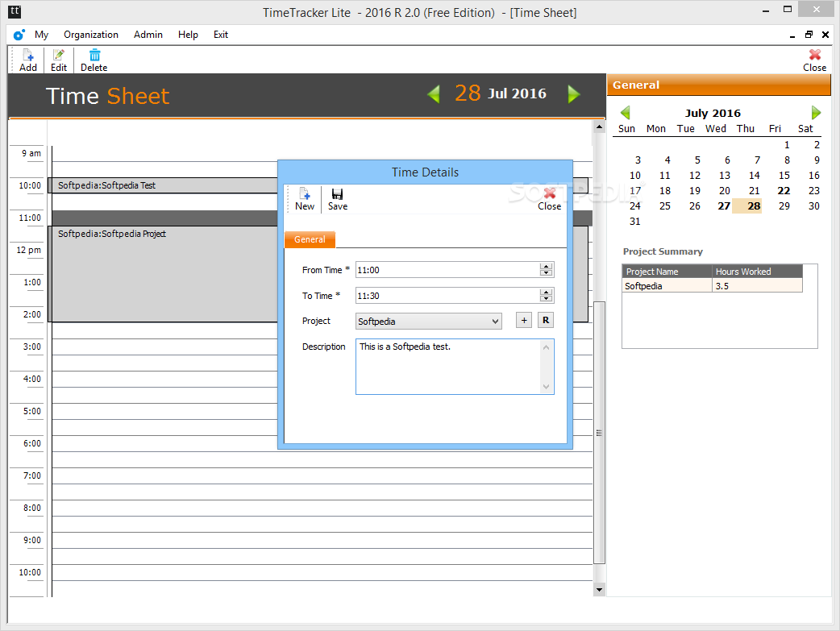Image resolution: width=840 pixels, height=631 pixels.
Task: Select July 10 in calendar
Action: [634, 175]
